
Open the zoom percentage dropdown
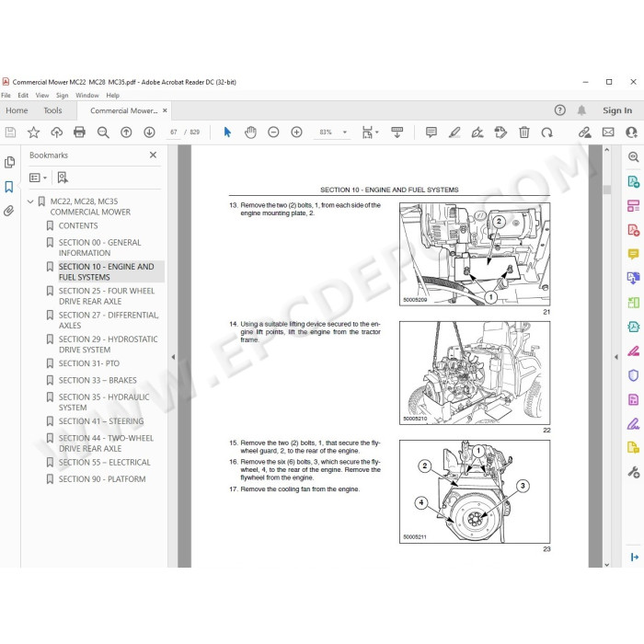pyautogui.click(x=345, y=132)
